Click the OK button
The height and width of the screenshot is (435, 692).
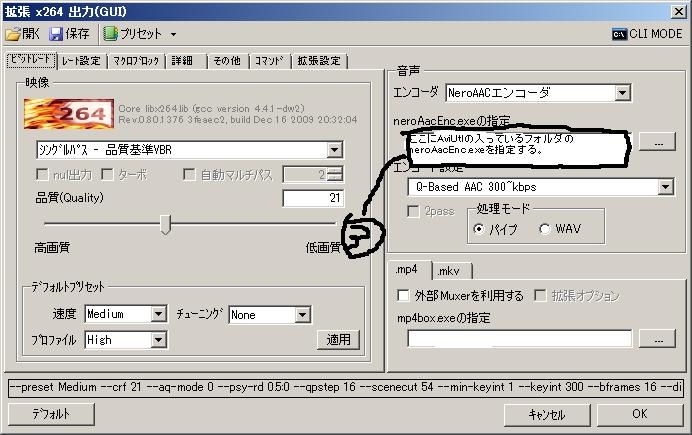click(x=640, y=415)
